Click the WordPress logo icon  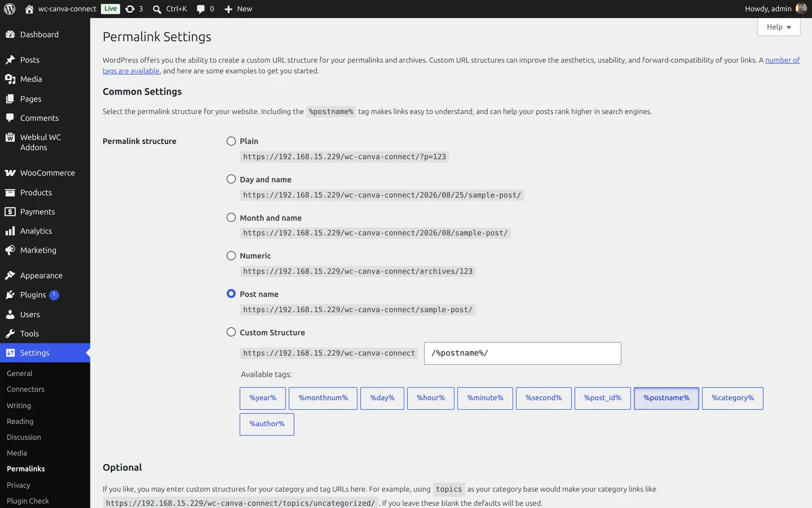(10, 9)
